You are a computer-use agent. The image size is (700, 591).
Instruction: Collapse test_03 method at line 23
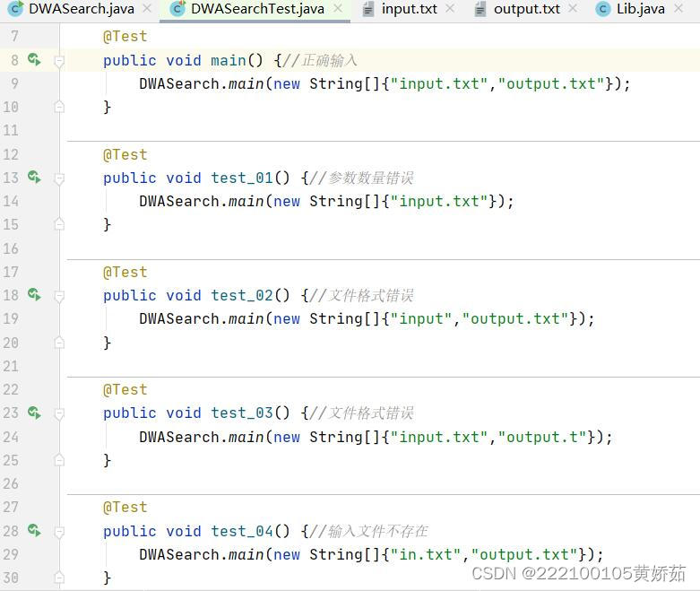[59, 413]
